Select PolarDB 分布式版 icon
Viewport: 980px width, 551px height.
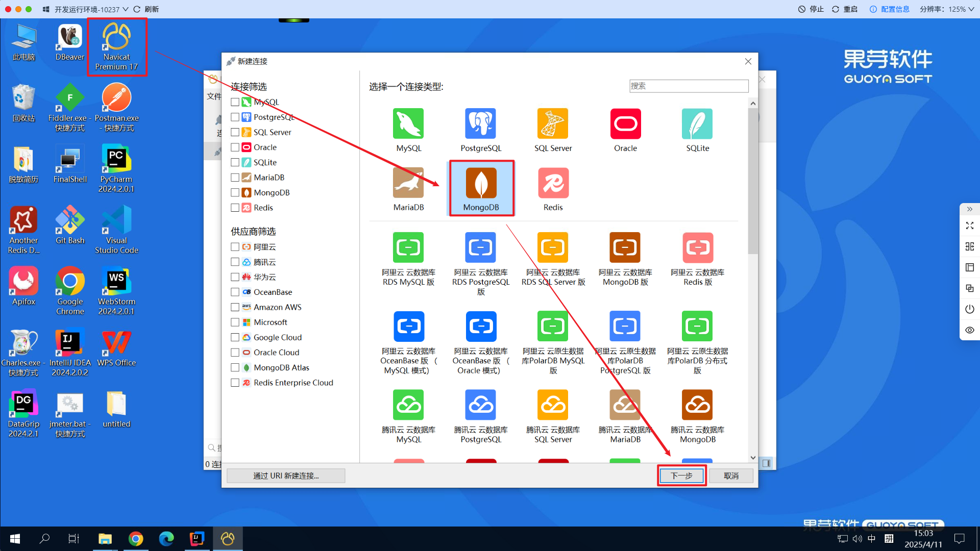(697, 327)
